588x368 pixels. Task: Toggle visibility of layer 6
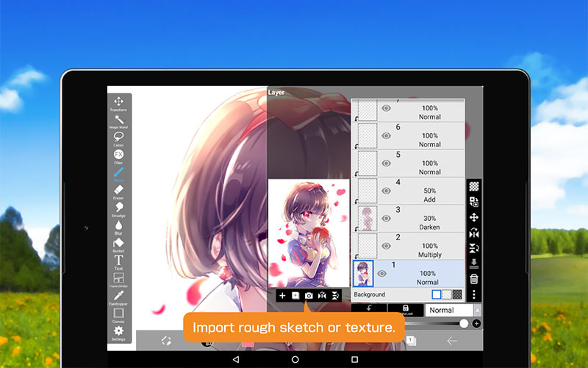point(387,135)
